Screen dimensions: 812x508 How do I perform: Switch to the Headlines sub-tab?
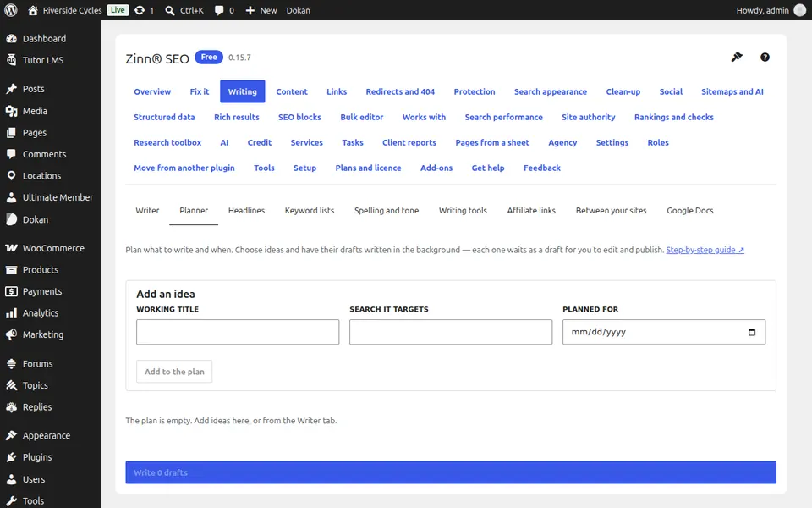(x=246, y=211)
